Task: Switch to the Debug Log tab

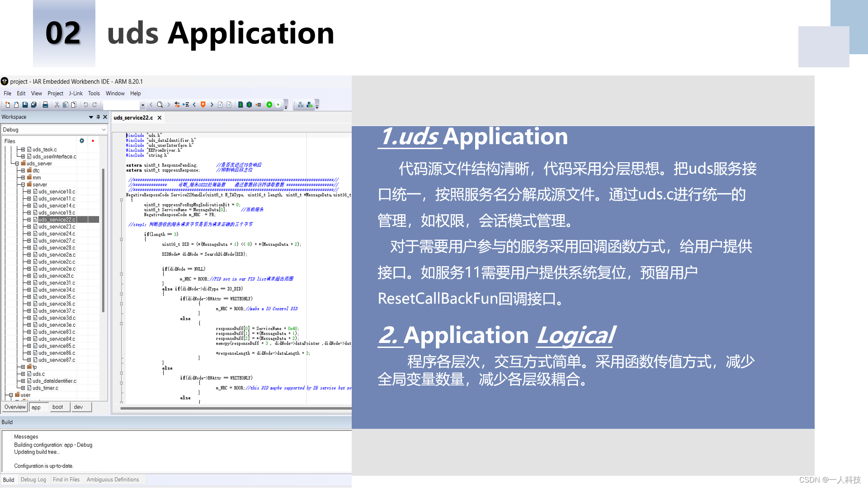Action: pos(33,479)
